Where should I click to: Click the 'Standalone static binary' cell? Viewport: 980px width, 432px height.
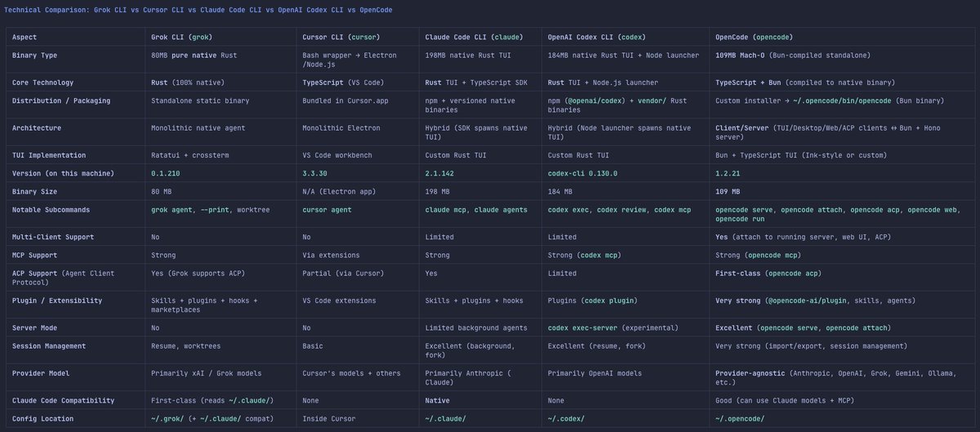(201, 100)
